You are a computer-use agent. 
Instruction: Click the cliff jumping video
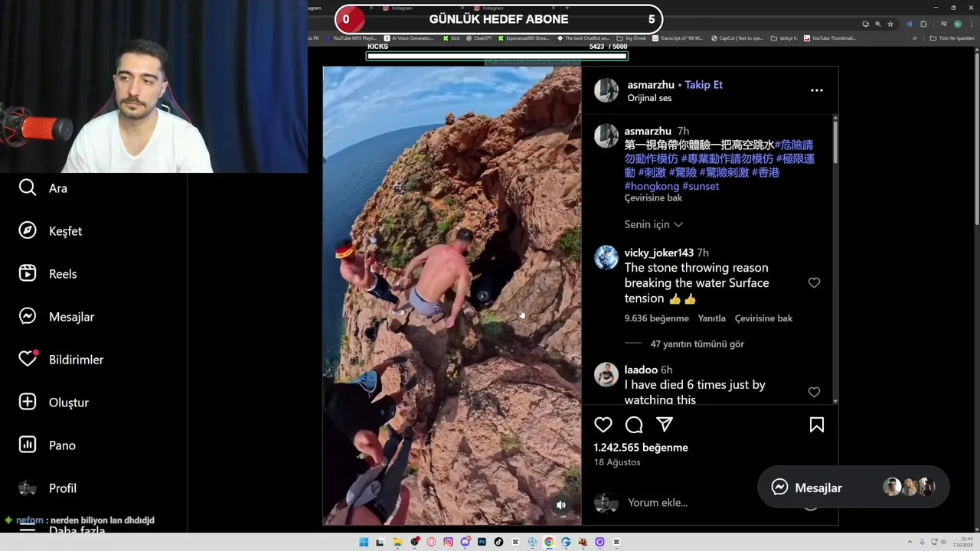click(452, 295)
